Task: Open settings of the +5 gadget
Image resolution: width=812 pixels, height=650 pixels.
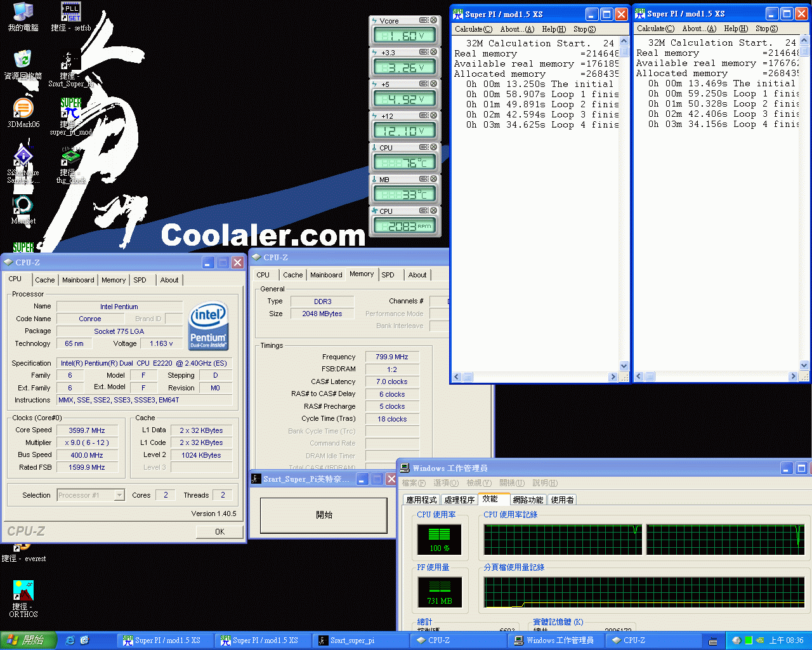Action: (424, 84)
